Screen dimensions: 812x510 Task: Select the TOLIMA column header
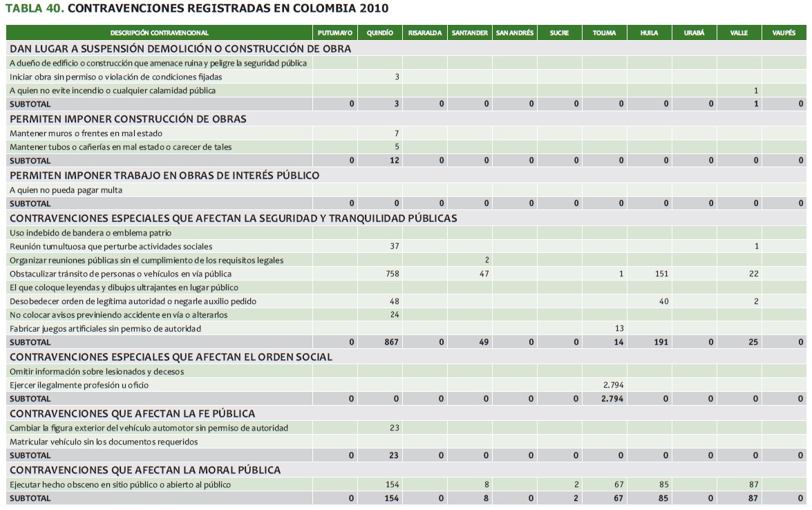tap(604, 32)
